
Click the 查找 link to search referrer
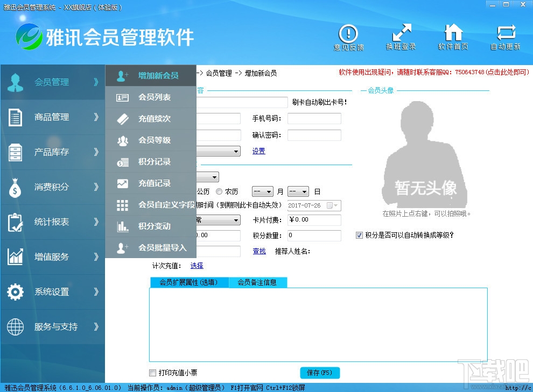tap(259, 251)
